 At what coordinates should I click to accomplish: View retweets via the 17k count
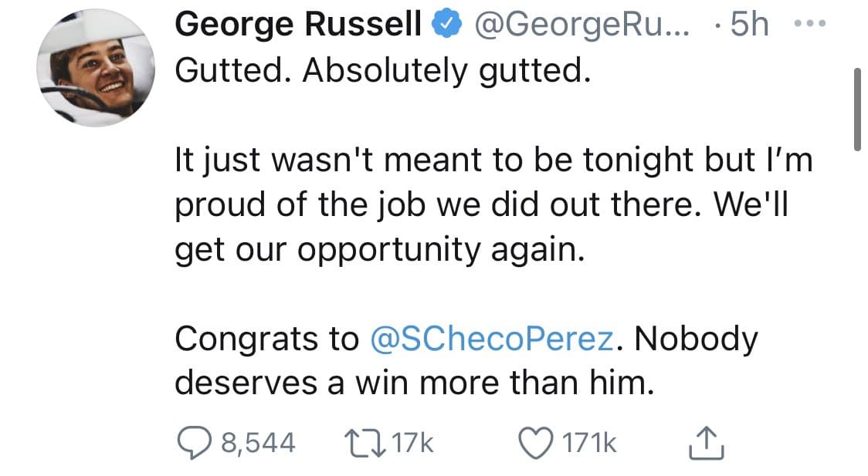(415, 442)
